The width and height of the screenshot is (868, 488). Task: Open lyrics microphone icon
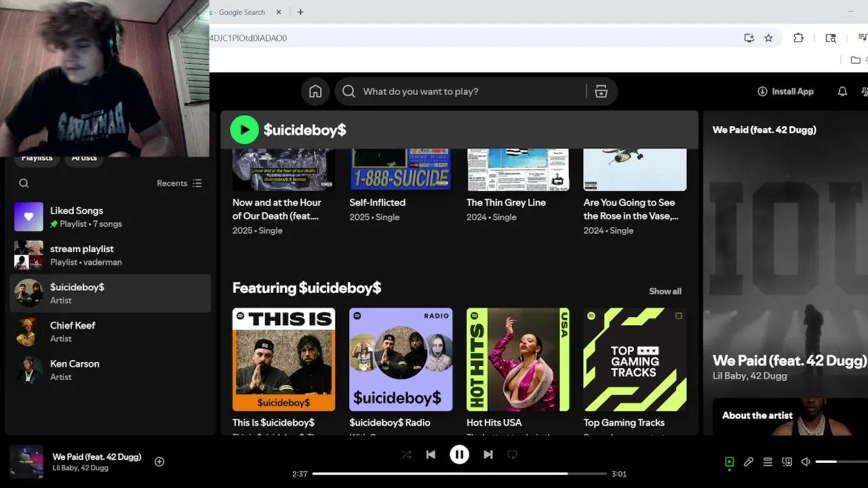click(749, 462)
